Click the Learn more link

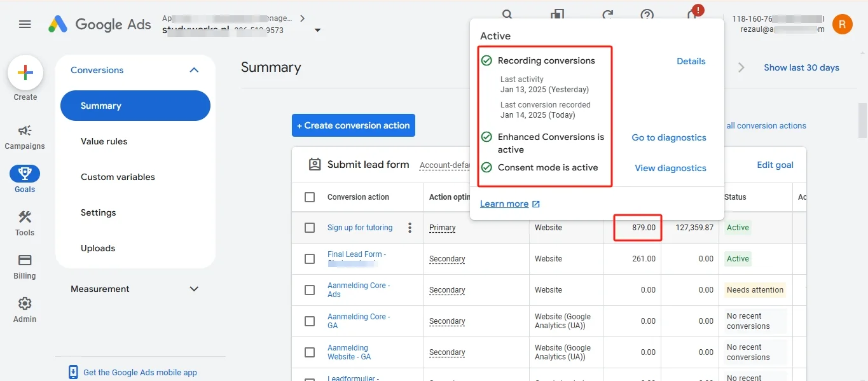click(510, 204)
